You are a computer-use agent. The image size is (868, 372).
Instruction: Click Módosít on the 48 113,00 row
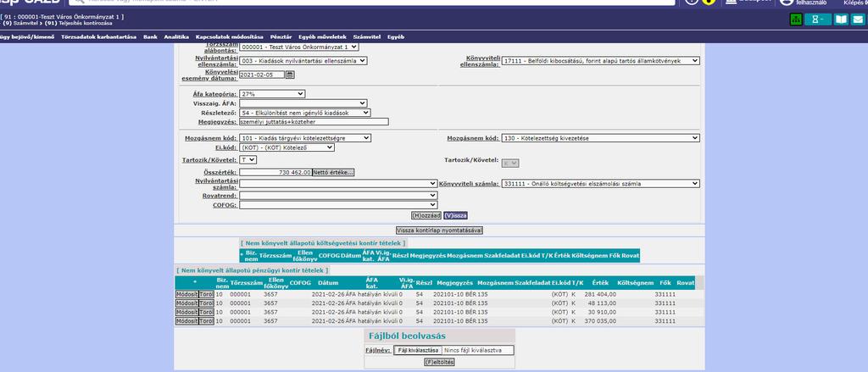coord(186,303)
